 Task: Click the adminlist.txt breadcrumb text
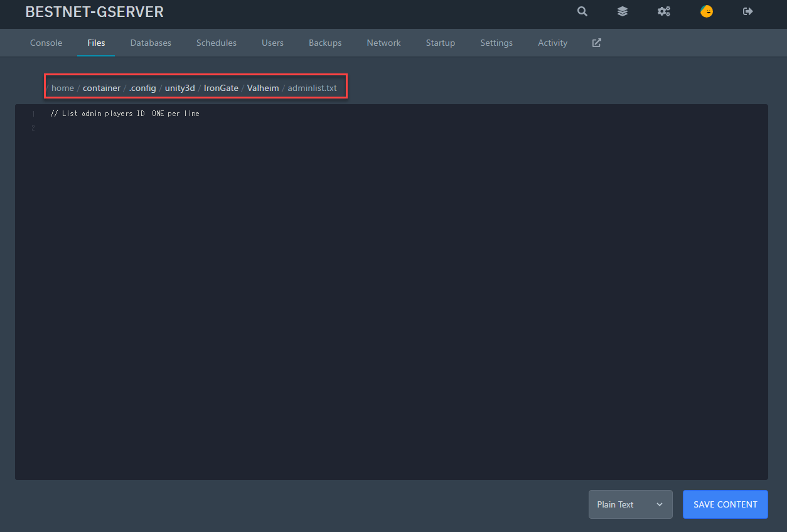[x=312, y=88]
